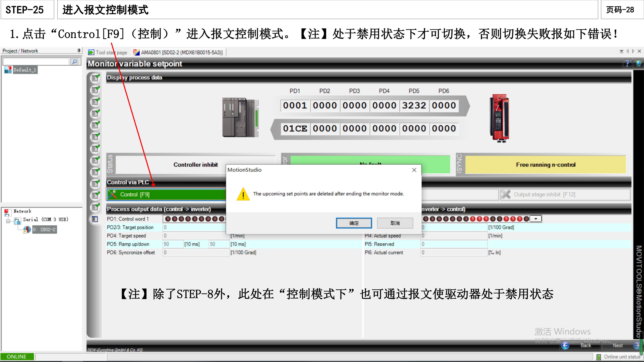Click the PO5 ramp down value field

point(219,244)
